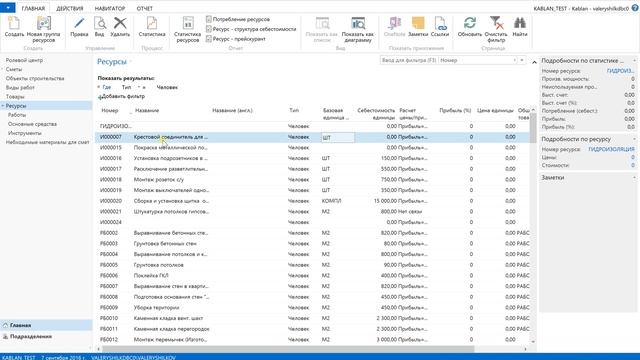This screenshot has height=360, width=640.
Task: Open Объекты строительства in navigation
Action: (35, 78)
